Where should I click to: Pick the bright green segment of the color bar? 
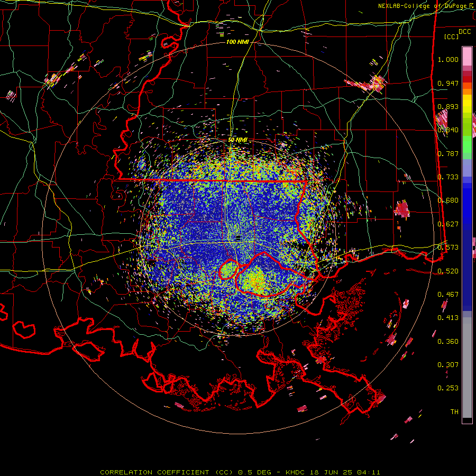467,144
